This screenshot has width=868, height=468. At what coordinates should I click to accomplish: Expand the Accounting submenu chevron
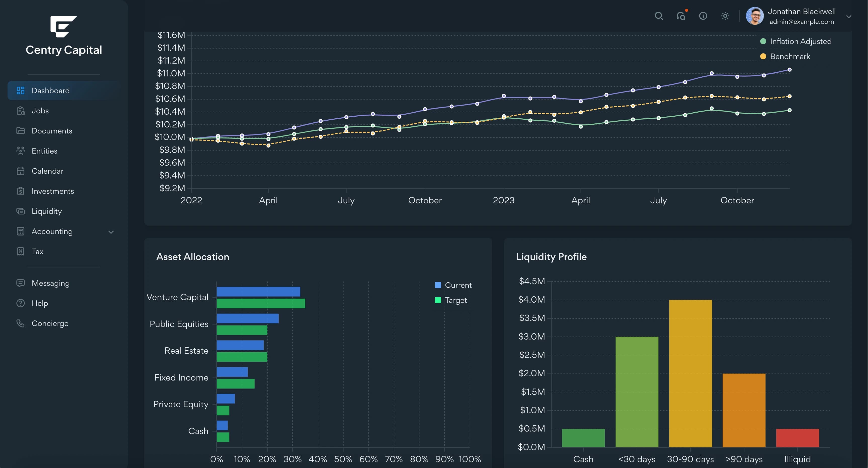[111, 232]
